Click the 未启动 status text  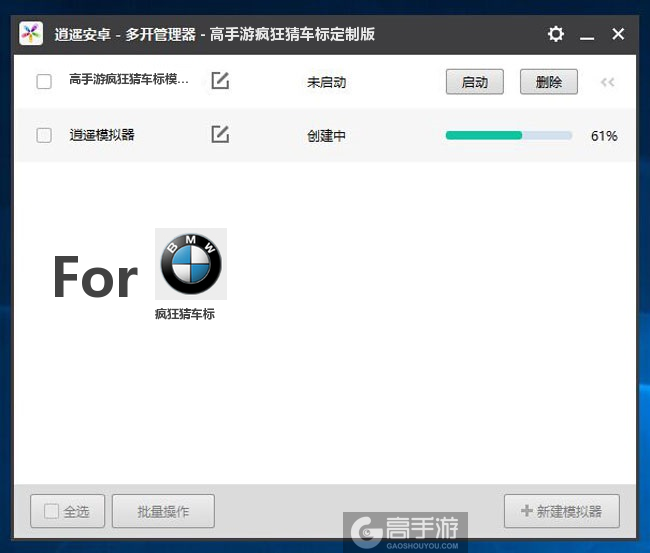(x=327, y=82)
